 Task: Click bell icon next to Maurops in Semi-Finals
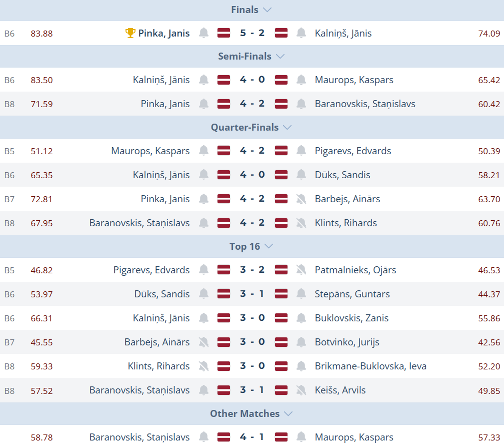(301, 80)
